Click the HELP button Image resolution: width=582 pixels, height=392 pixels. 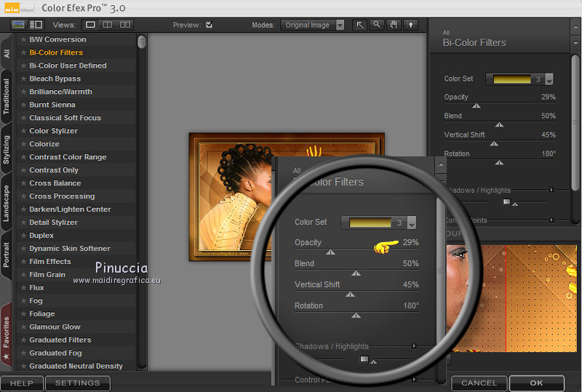coord(22,383)
